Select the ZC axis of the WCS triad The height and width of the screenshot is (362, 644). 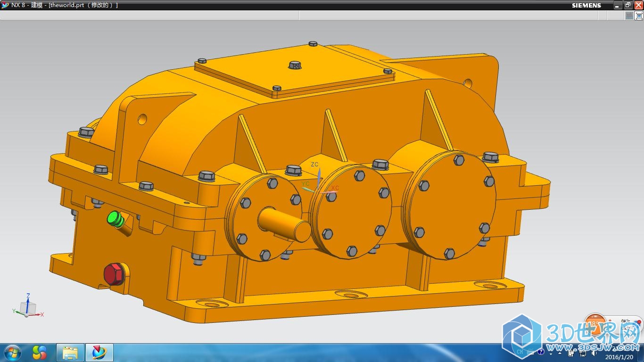(x=318, y=178)
